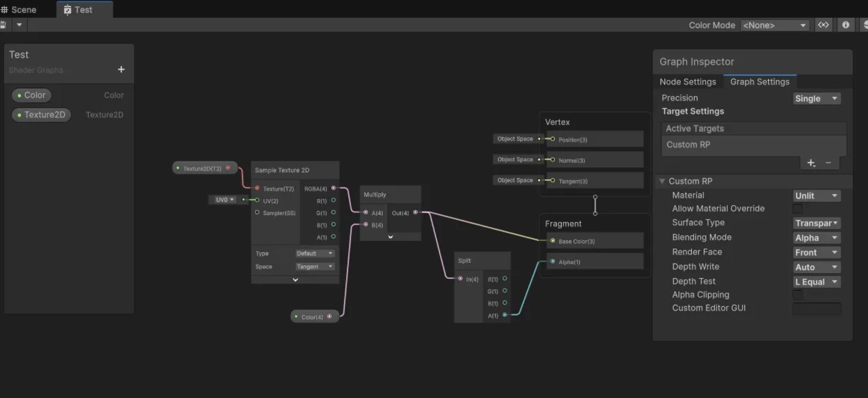Select the Texture2D property pill
Screen dimensions: 868x398
click(x=42, y=115)
